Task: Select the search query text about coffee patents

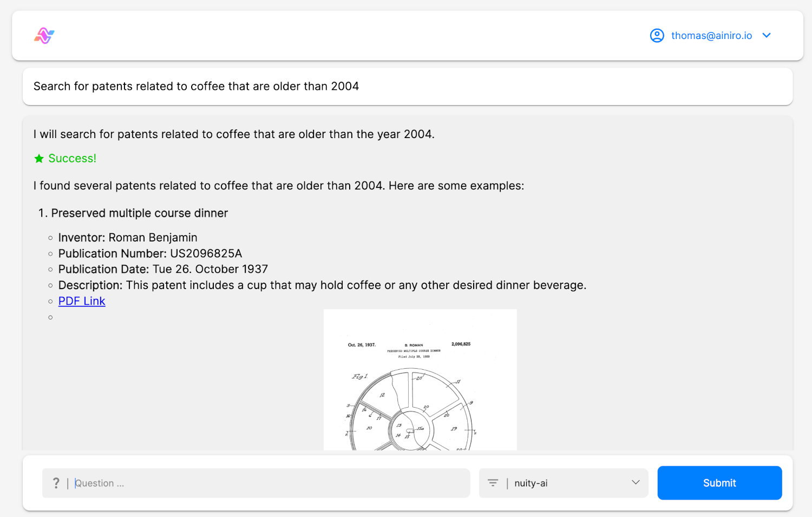Action: click(196, 86)
